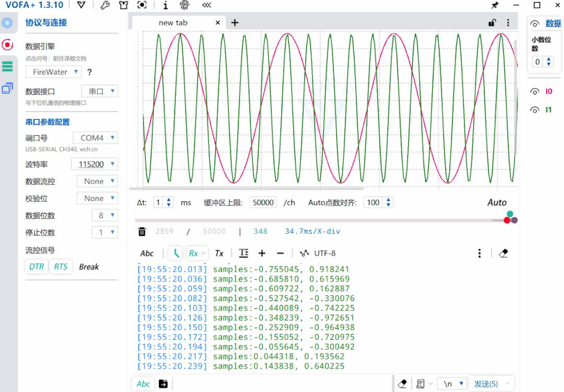This screenshot has width=564, height=392.
Task: Open the COM4 port number dropdown
Action: point(96,138)
